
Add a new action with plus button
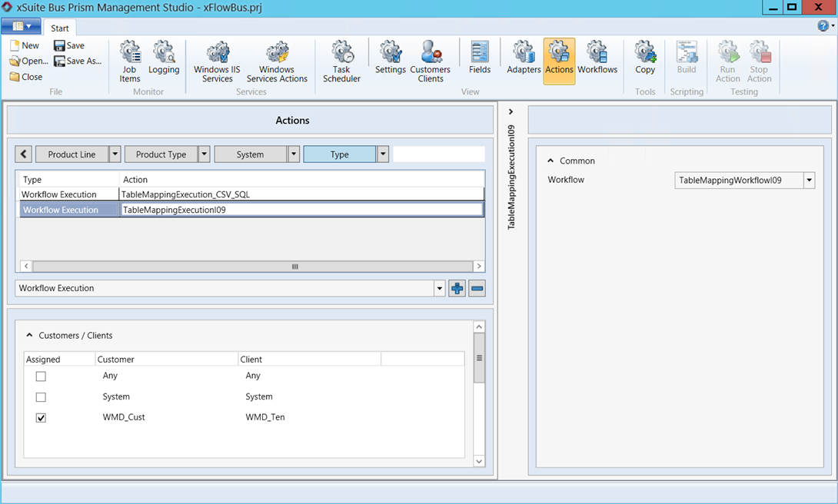457,289
